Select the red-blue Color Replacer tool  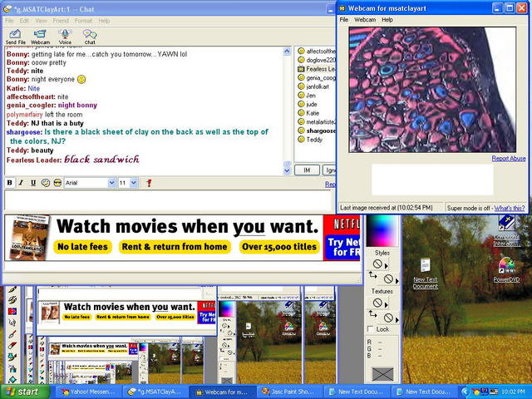tap(12, 311)
